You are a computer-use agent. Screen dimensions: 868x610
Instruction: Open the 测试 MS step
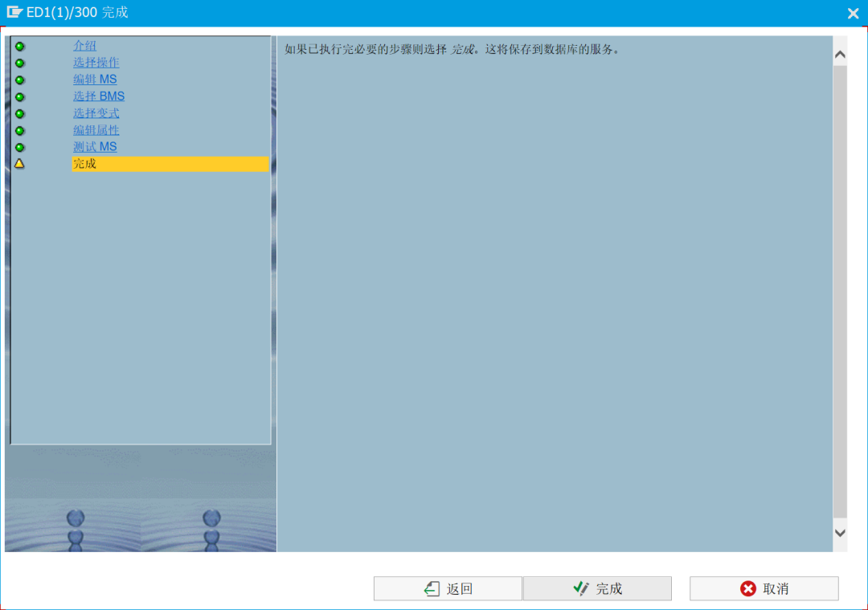pyautogui.click(x=95, y=147)
